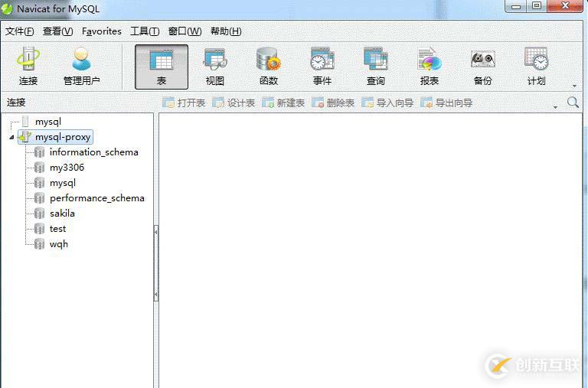Click lower splitter arrow on pane divider
This screenshot has height=388, width=588.
155,295
